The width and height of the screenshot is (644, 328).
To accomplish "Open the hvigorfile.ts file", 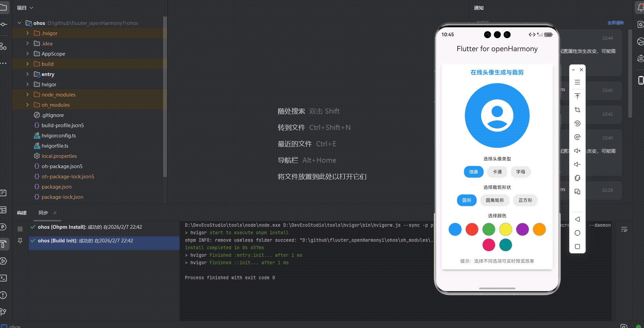I will (x=55, y=146).
